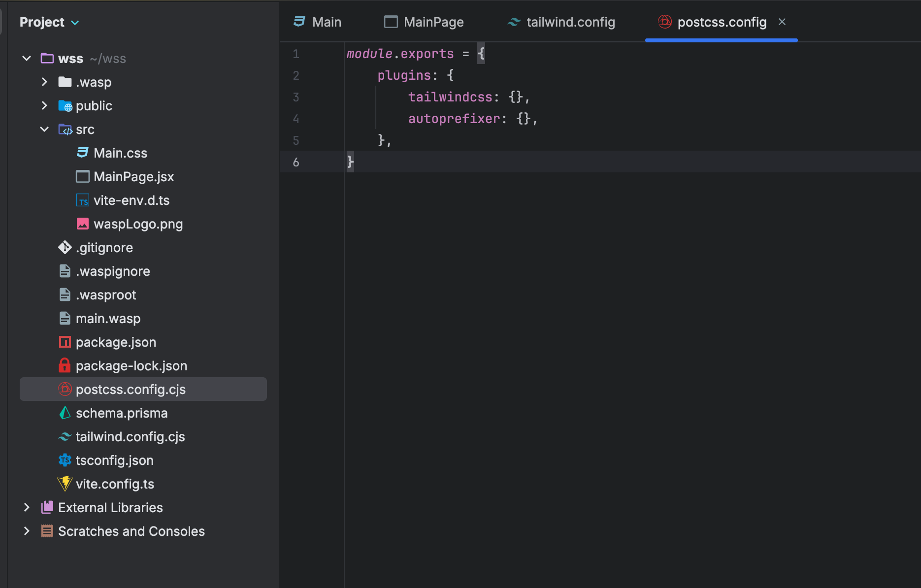
Task: Click the lock icon beside package-lock.json
Action: pos(65,365)
